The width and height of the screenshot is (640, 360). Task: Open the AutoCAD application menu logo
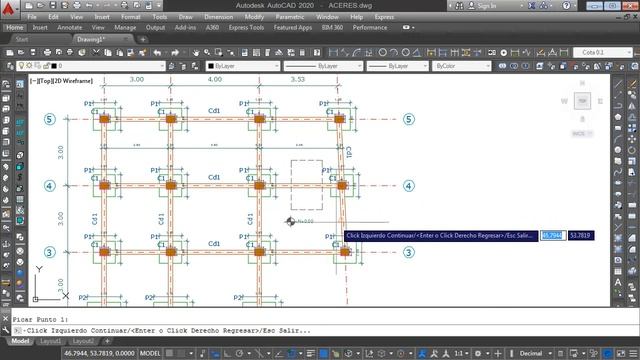[9, 8]
